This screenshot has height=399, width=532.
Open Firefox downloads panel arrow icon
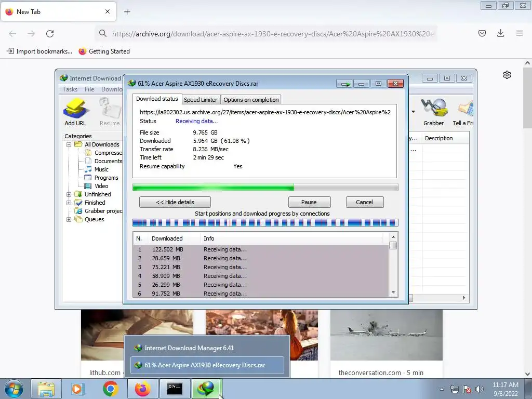click(x=500, y=33)
